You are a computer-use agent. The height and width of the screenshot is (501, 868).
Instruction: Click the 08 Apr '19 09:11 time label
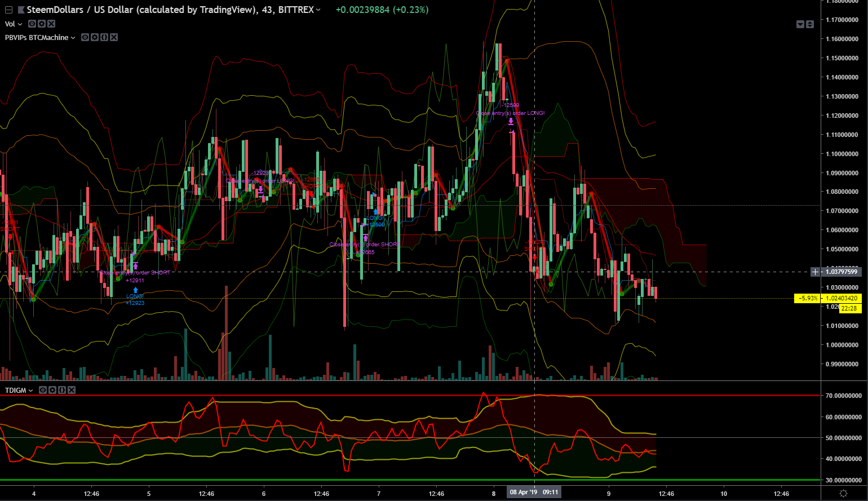[534, 492]
